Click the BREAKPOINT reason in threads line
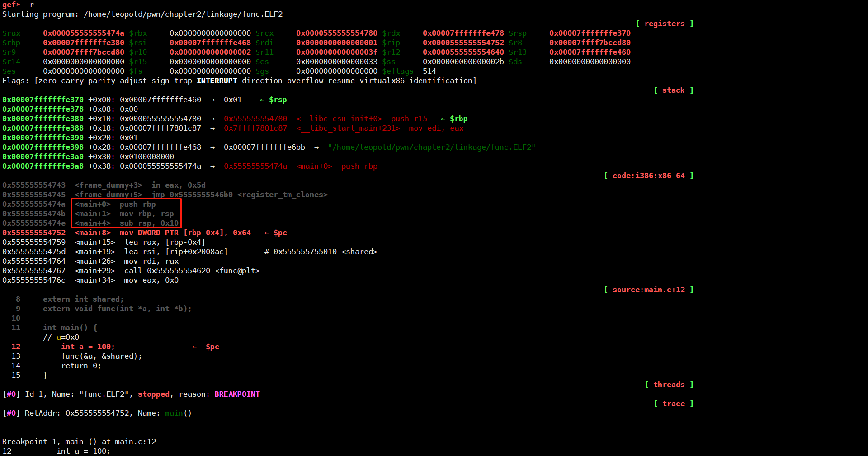The height and width of the screenshot is (456, 868). (x=237, y=394)
